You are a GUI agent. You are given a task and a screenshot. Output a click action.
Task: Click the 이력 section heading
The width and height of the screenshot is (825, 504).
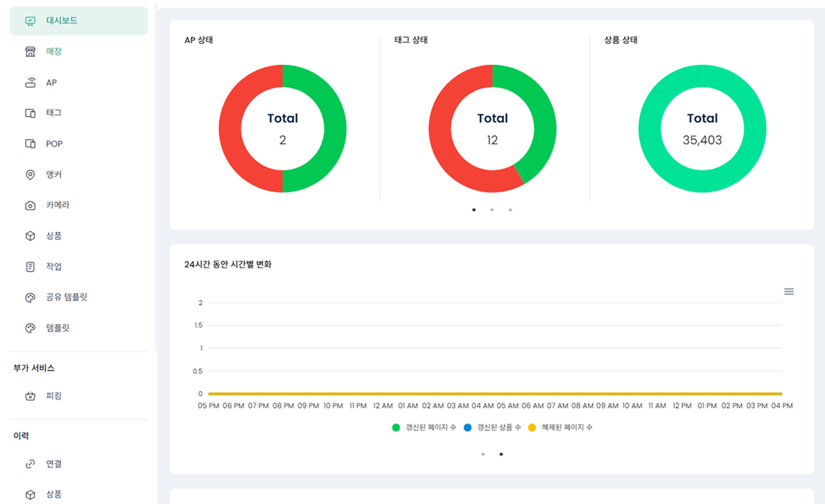(x=21, y=436)
